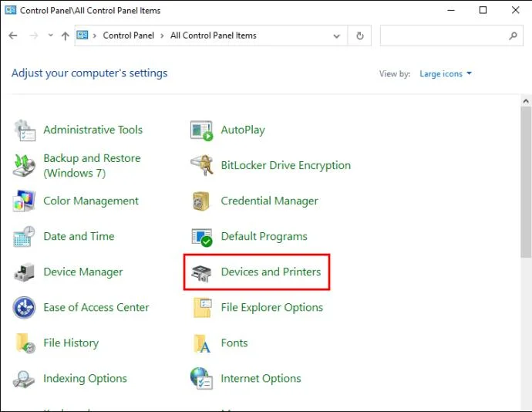532x412 pixels.
Task: Expand the View by Large icons dropdown
Action: pyautogui.click(x=446, y=74)
